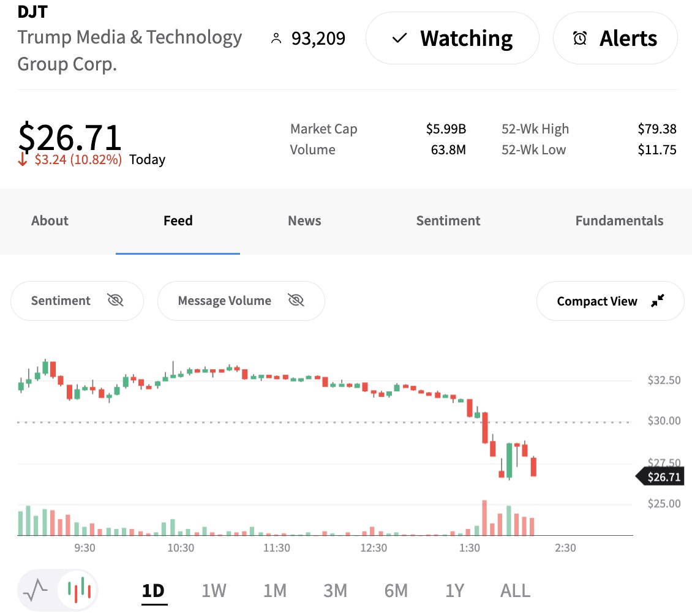Open the Alerts button
This screenshot has height=616, width=692.
point(615,39)
